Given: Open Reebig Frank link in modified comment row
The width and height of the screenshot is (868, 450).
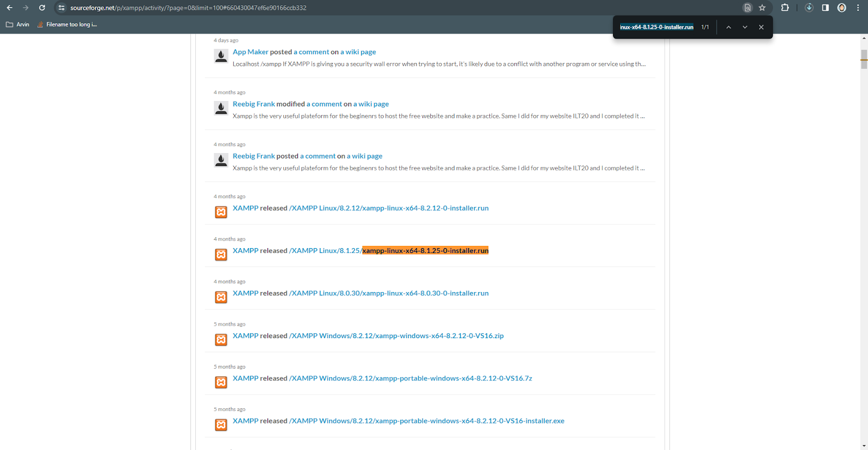Looking at the screenshot, I should [x=254, y=104].
